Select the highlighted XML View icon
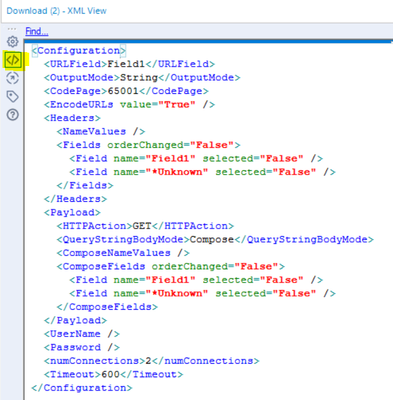393x400 pixels. (x=13, y=60)
